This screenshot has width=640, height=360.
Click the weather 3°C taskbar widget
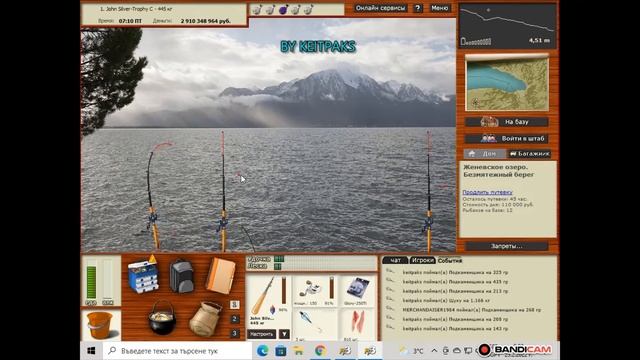click(411, 350)
